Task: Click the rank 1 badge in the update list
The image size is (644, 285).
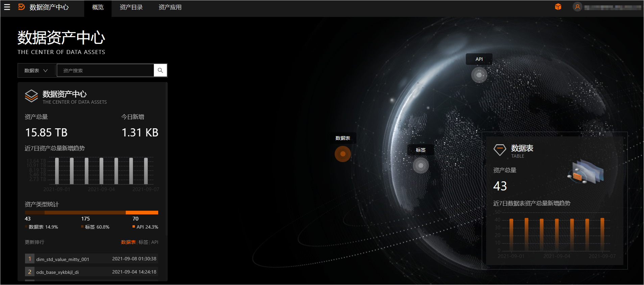Action: point(30,259)
